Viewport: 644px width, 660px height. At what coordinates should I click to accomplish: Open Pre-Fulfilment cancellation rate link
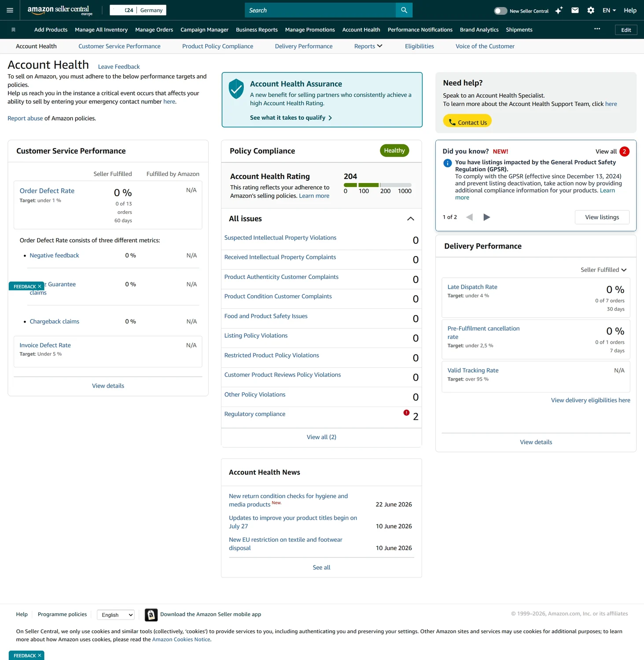click(483, 333)
